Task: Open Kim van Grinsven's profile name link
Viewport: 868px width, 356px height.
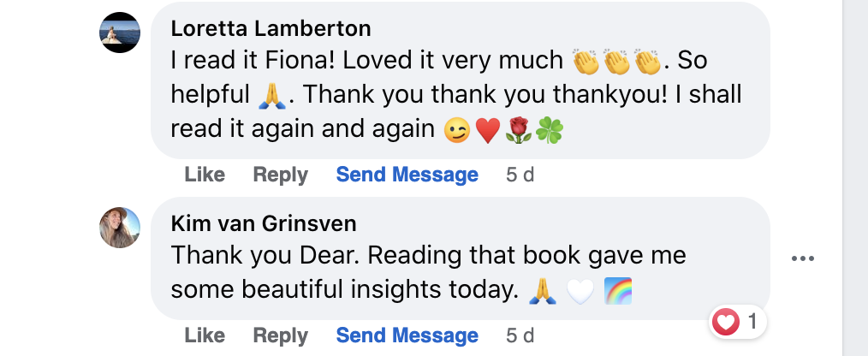Action: (x=264, y=223)
